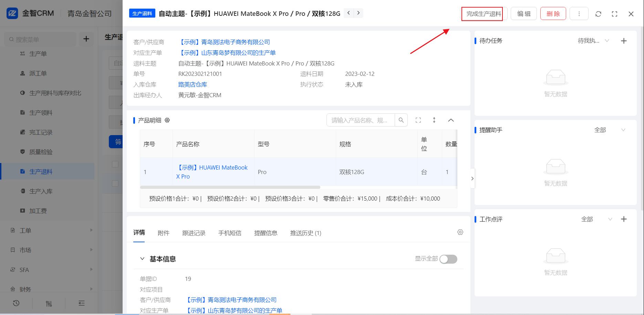Open the more options three-dot button
Viewport: 644px width, 315px height.
click(579, 14)
